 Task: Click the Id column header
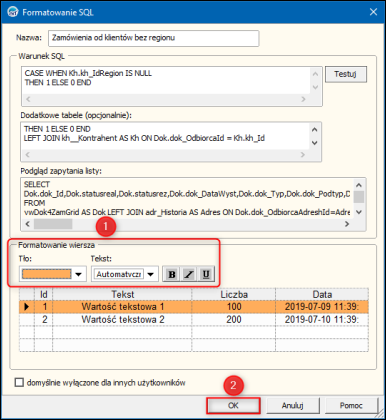(x=44, y=295)
